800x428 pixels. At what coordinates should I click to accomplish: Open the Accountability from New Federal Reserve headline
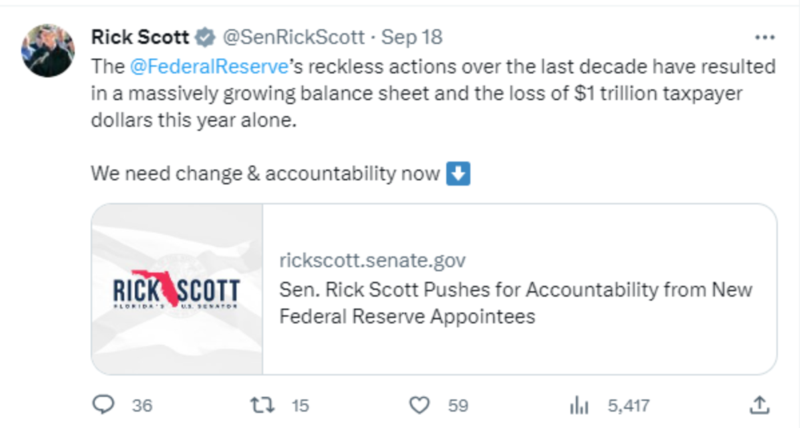coord(516,303)
